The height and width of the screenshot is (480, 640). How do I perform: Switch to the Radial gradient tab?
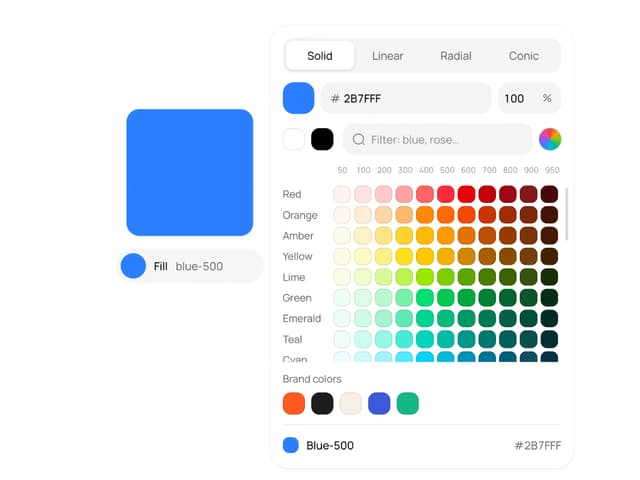point(456,56)
